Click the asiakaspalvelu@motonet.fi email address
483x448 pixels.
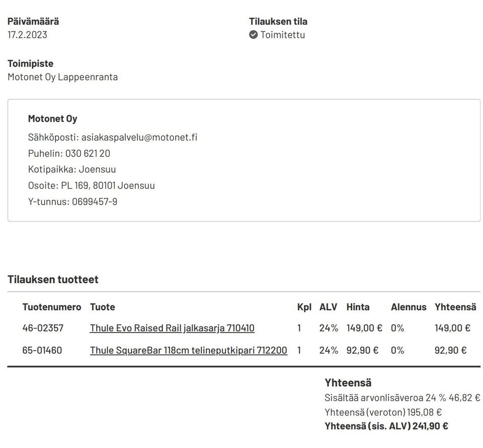[x=139, y=137]
